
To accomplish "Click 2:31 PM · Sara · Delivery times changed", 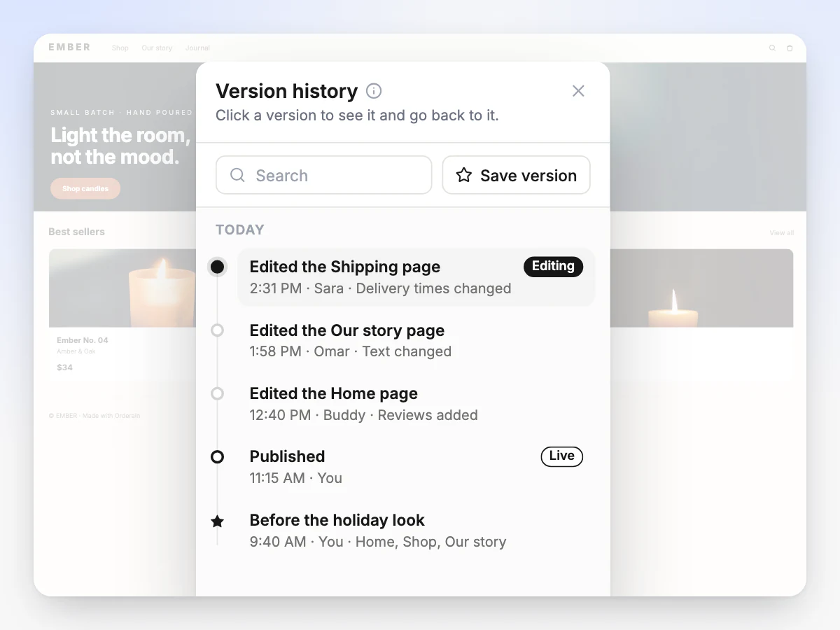I will tap(380, 288).
